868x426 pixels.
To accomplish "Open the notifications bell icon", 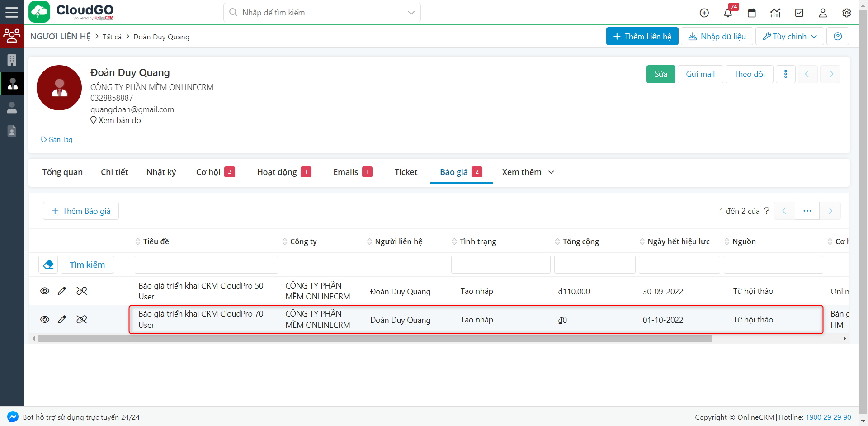I will tap(728, 13).
